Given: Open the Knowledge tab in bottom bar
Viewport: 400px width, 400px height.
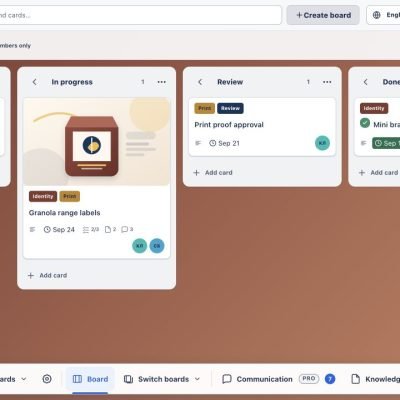Looking at the screenshot, I should [376, 379].
